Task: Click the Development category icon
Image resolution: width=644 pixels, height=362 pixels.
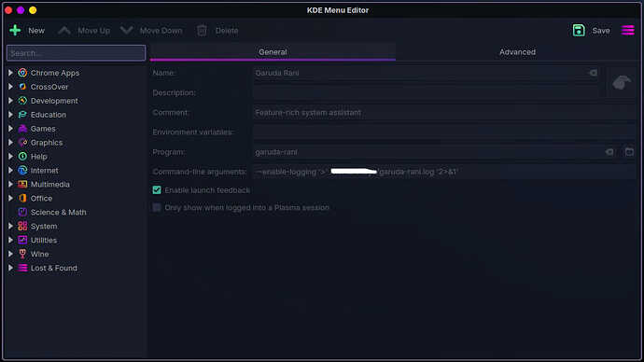Action: [22, 101]
